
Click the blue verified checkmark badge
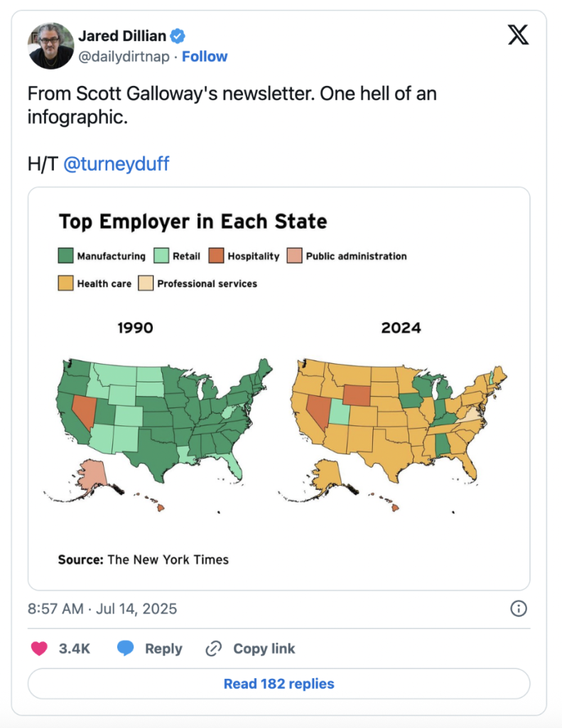tap(181, 36)
